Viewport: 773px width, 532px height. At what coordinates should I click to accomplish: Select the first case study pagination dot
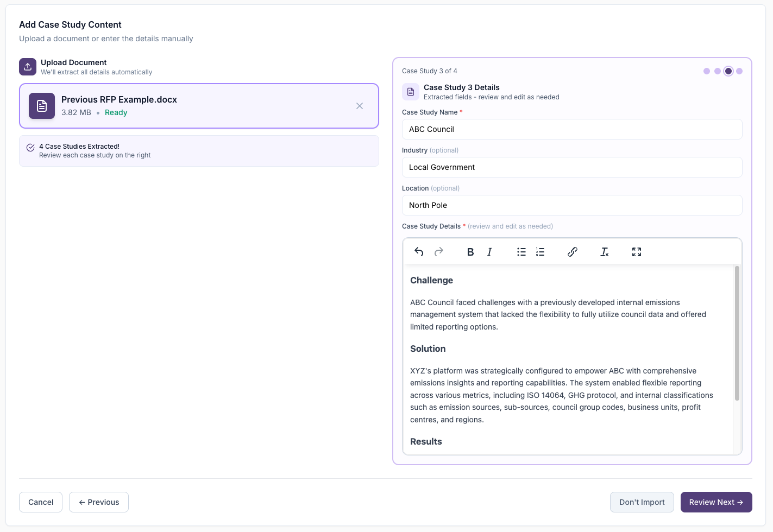pyautogui.click(x=707, y=71)
